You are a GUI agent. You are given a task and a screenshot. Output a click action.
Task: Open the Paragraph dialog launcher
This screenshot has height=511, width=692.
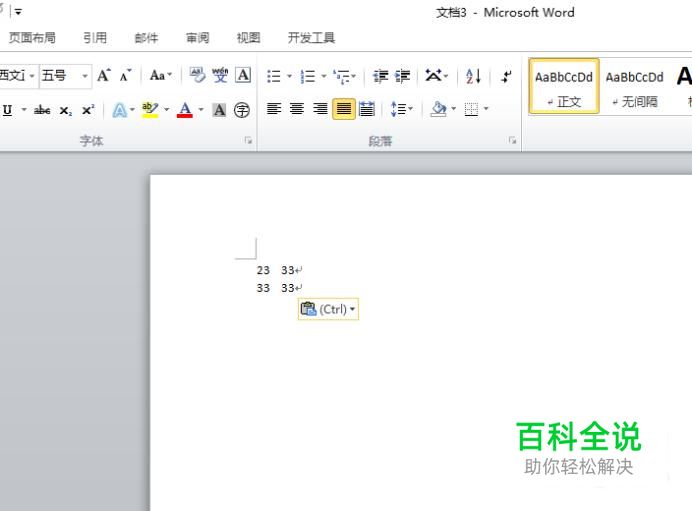pyautogui.click(x=512, y=140)
